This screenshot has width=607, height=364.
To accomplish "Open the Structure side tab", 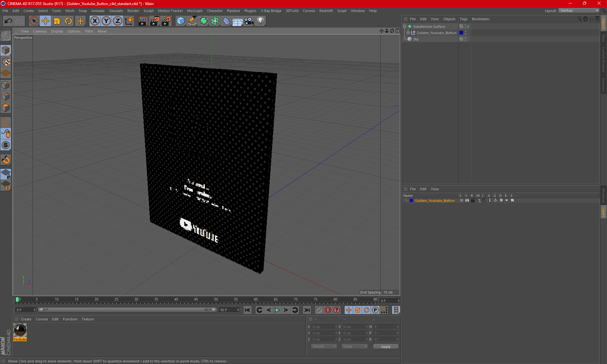I will (603, 85).
